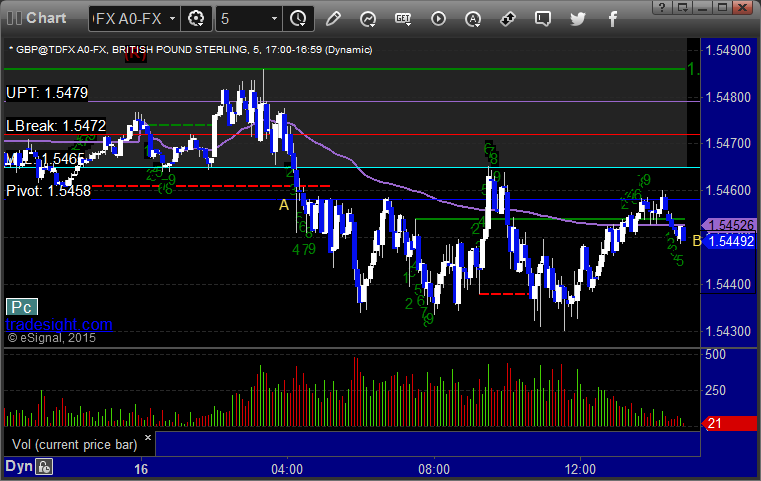Click the Pivot: 1.5458 label
The image size is (761, 481).
tap(48, 191)
